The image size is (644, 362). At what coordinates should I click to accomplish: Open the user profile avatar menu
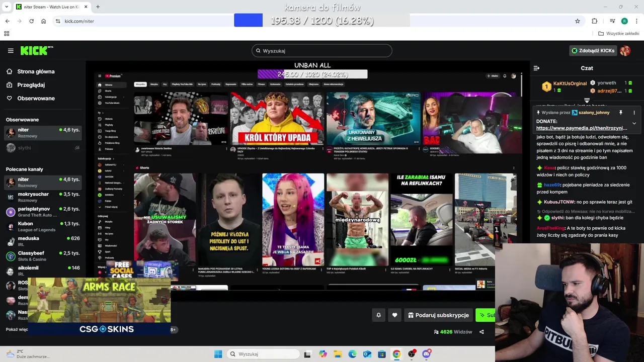625,51
